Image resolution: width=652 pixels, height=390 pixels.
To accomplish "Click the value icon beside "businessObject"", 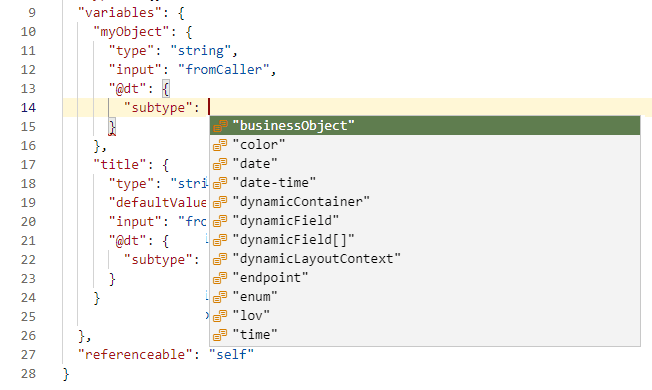I will (x=220, y=126).
